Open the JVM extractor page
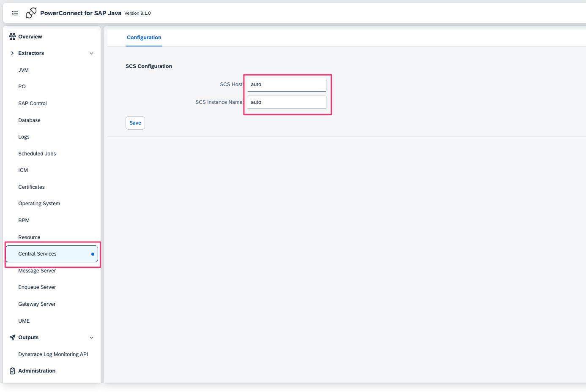The image size is (586, 392). [24, 70]
